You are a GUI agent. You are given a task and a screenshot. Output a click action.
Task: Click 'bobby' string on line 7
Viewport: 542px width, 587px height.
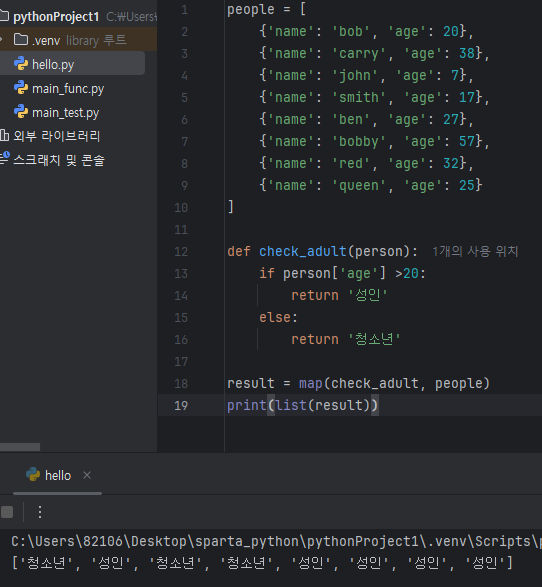tap(359, 142)
